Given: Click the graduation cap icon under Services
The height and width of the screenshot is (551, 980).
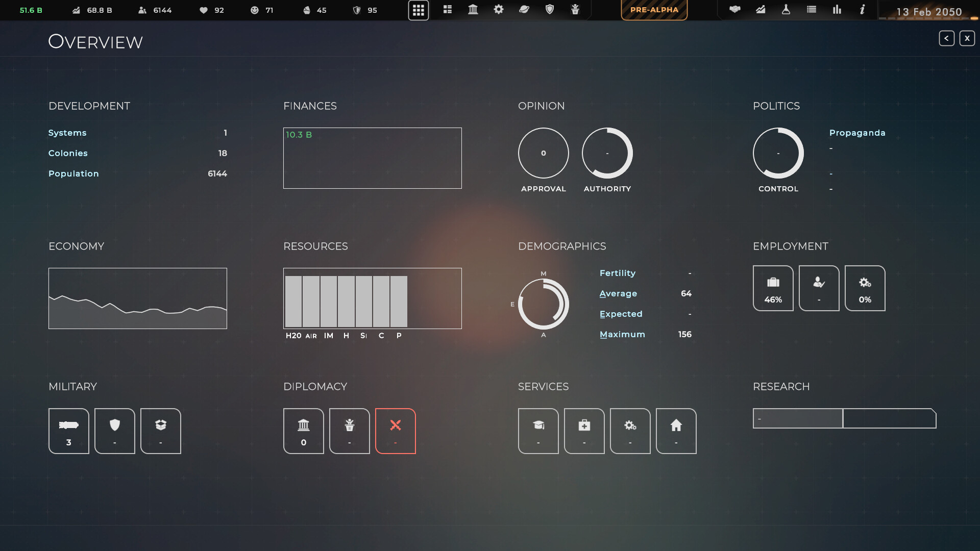Looking at the screenshot, I should (538, 431).
